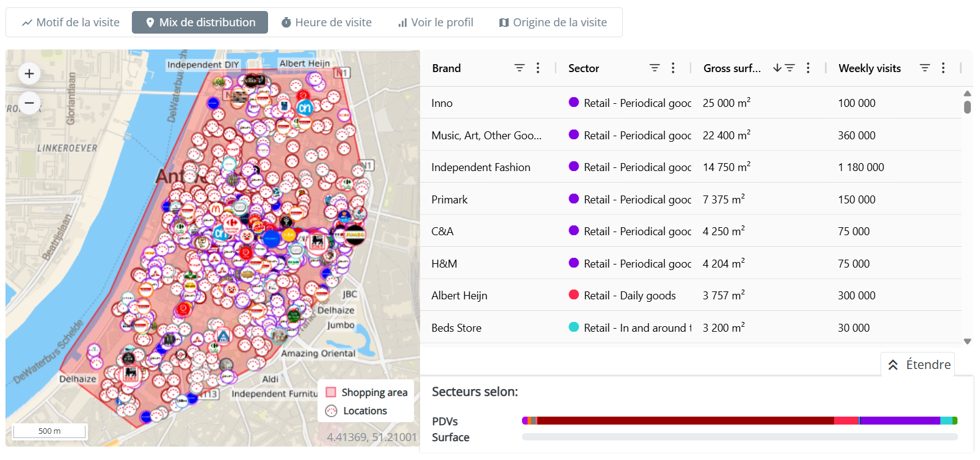Image resolution: width=980 pixels, height=460 pixels.
Task: Open filter for Brand column
Action: click(x=519, y=68)
